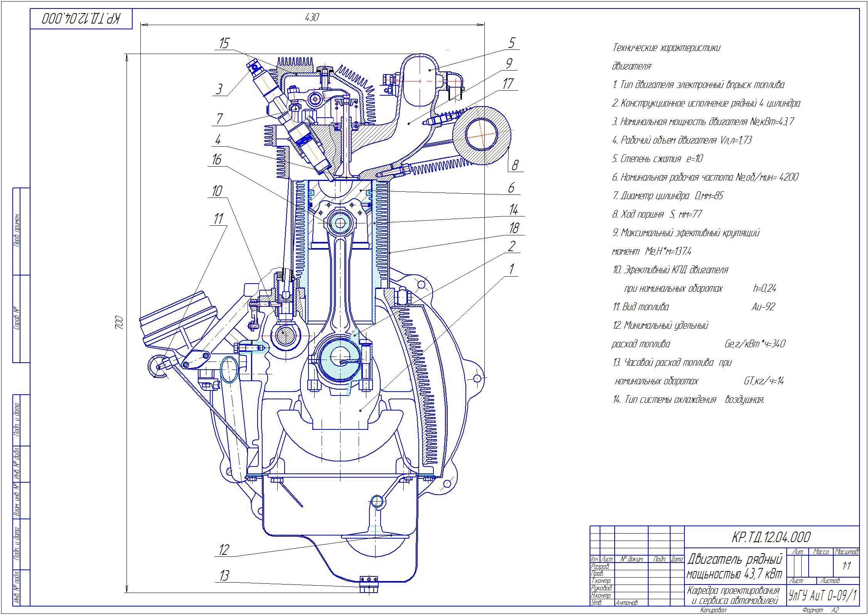868x615 pixels.
Task: Click the title 'Двигатель рядный мощностью 43,7 кВт'
Action: coord(735,566)
